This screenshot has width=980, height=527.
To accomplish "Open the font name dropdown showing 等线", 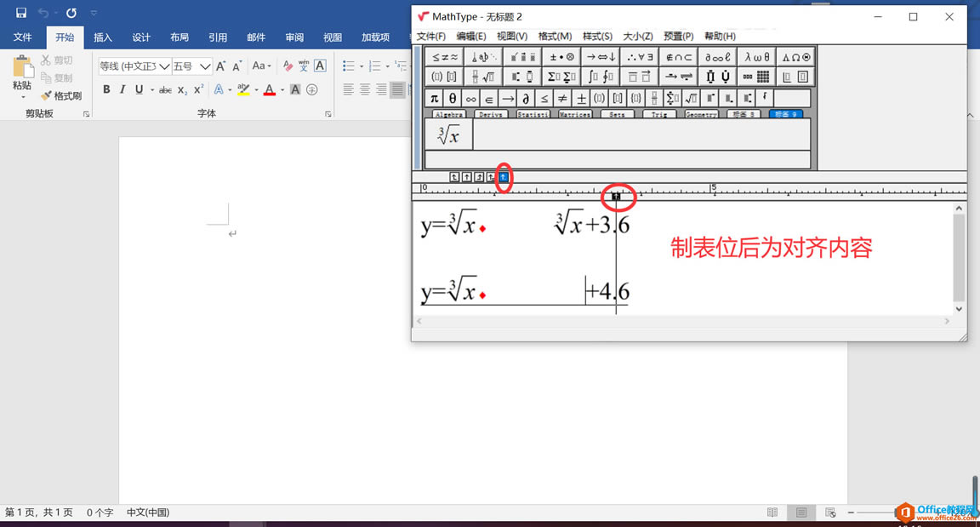I will point(164,66).
